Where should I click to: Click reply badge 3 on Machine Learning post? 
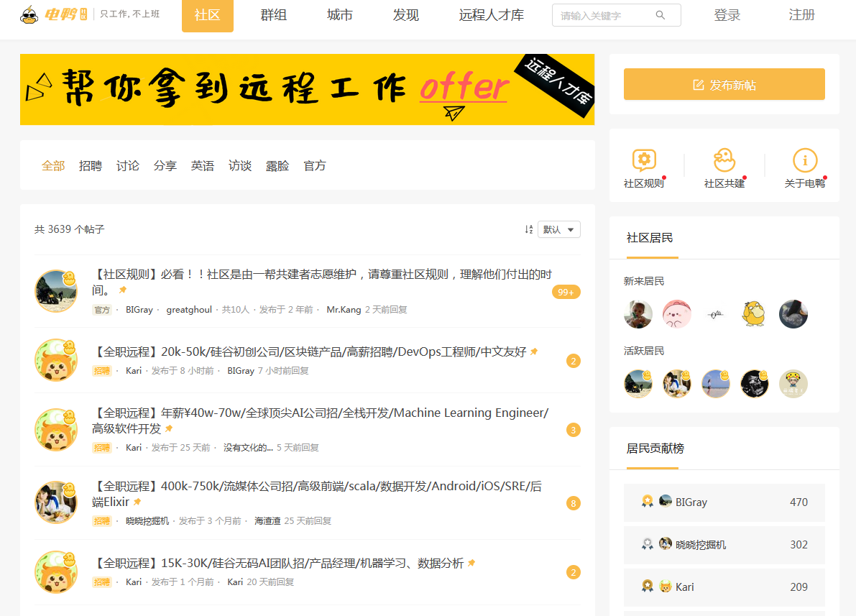[x=574, y=430]
